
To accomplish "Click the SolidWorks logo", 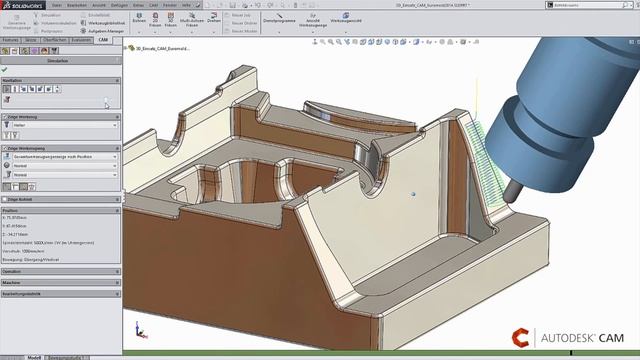I will pos(23,5).
